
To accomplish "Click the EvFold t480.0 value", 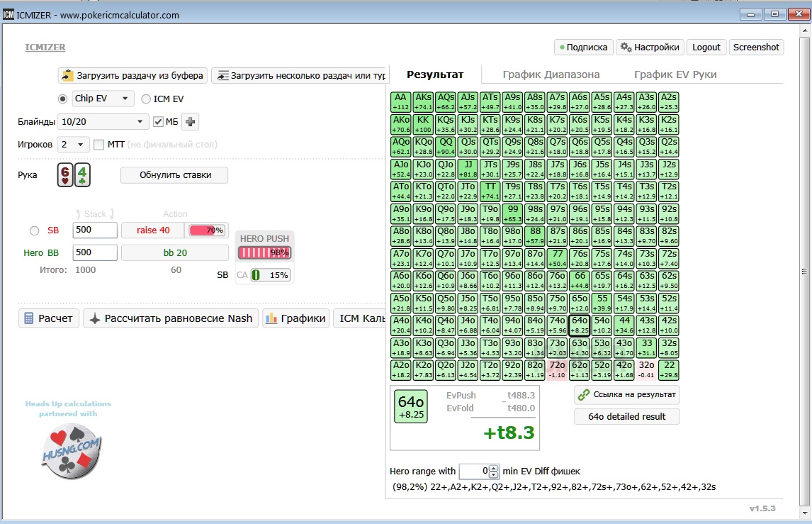I will pyautogui.click(x=521, y=408).
